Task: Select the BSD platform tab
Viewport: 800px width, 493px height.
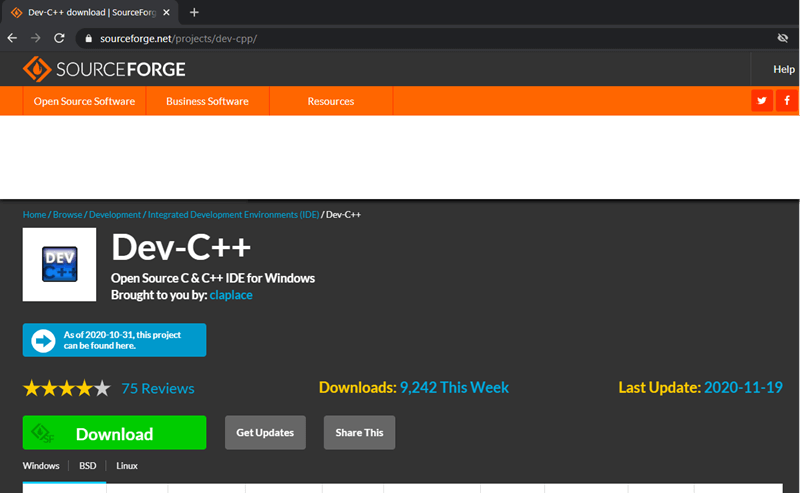Action: [87, 466]
